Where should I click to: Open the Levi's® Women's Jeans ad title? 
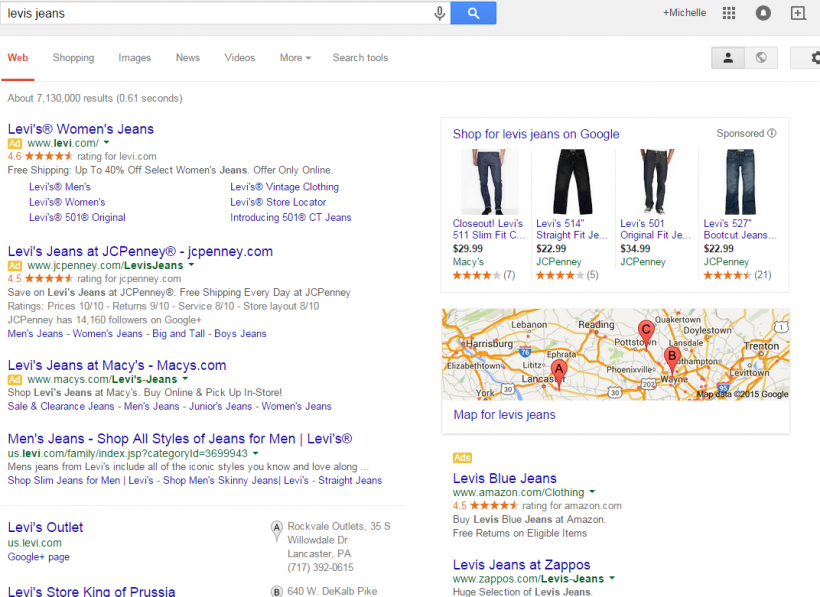pyautogui.click(x=81, y=129)
